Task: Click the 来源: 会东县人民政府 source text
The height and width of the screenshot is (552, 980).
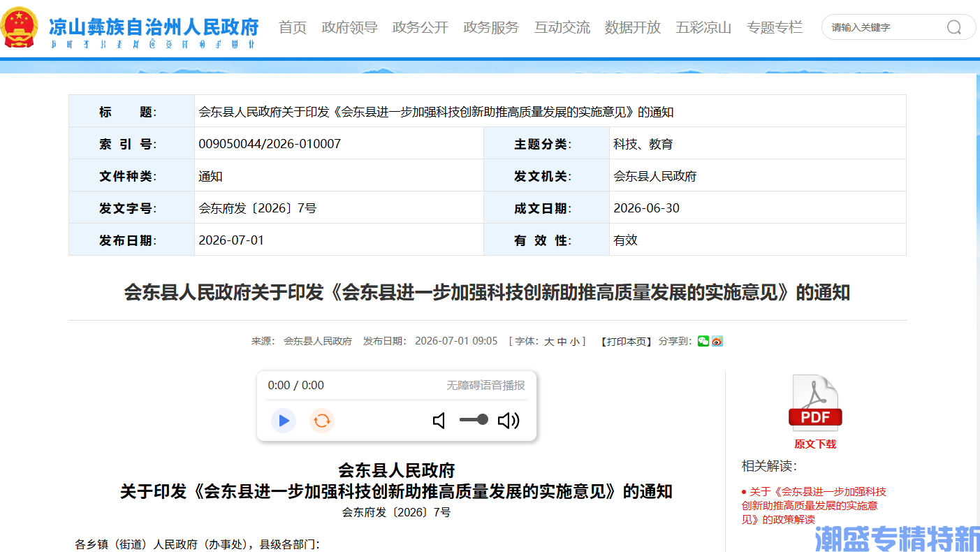Action: [302, 341]
